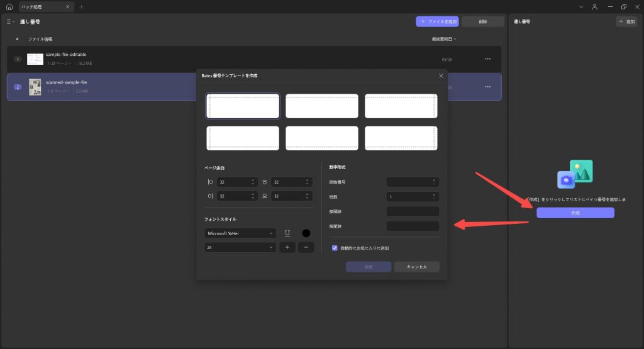The height and width of the screenshot is (349, 644).
Task: Decrease font size with minus button
Action: 306,247
